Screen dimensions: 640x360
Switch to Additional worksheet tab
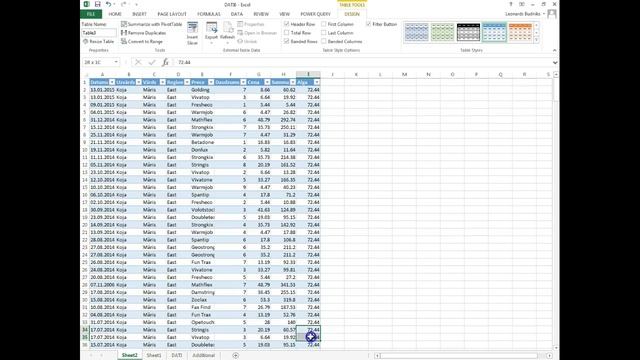[203, 356]
